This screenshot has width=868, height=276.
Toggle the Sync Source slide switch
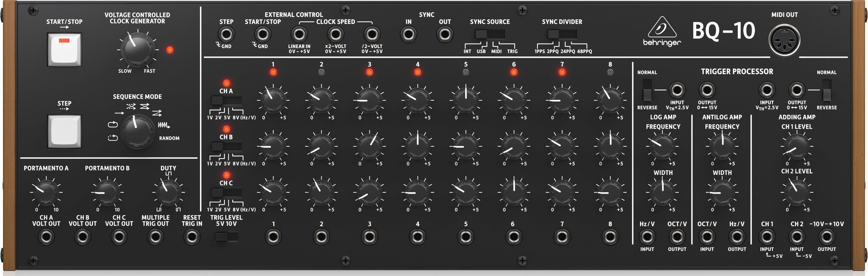[490, 34]
